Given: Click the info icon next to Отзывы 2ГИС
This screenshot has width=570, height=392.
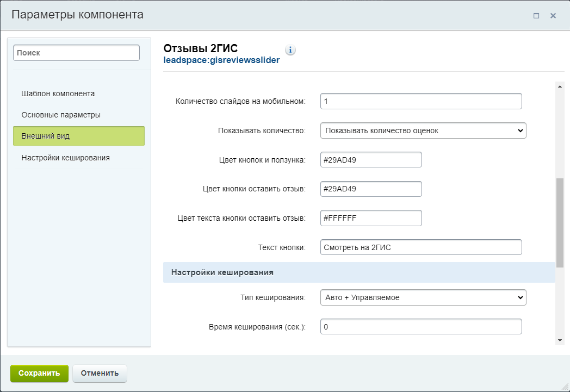Looking at the screenshot, I should 290,50.
